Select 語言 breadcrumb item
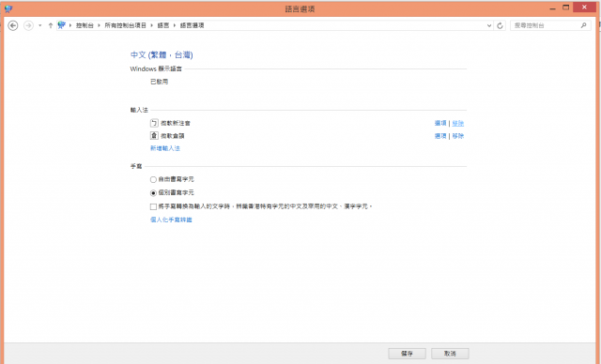 (163, 25)
